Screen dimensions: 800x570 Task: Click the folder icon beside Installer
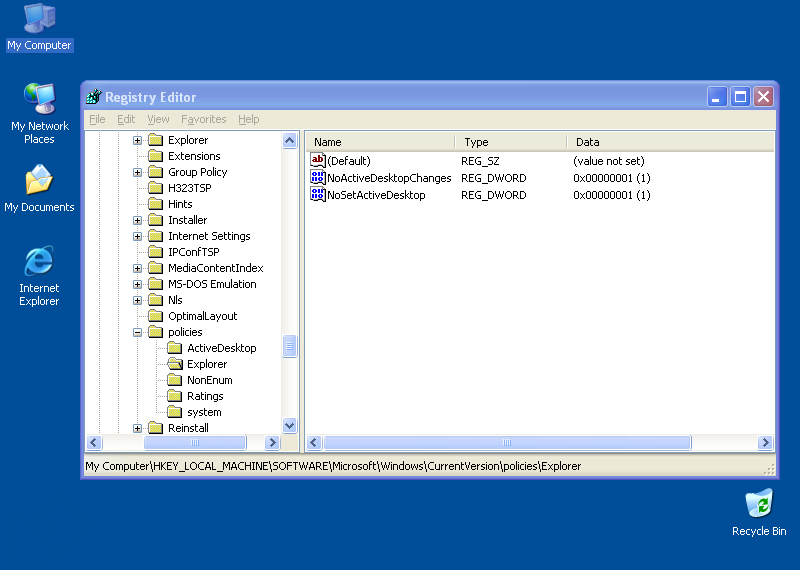point(156,220)
